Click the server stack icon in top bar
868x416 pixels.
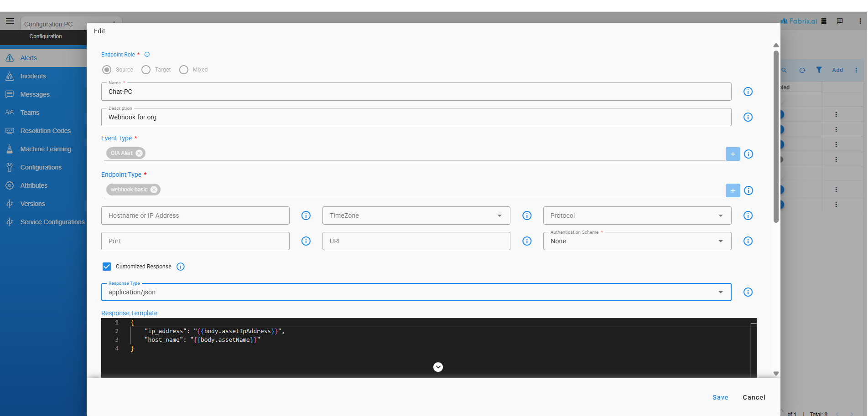point(824,21)
